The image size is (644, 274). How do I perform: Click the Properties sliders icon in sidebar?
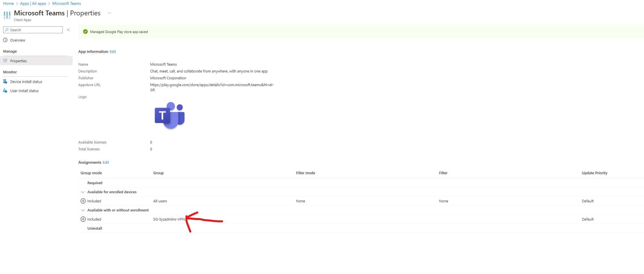click(x=5, y=61)
